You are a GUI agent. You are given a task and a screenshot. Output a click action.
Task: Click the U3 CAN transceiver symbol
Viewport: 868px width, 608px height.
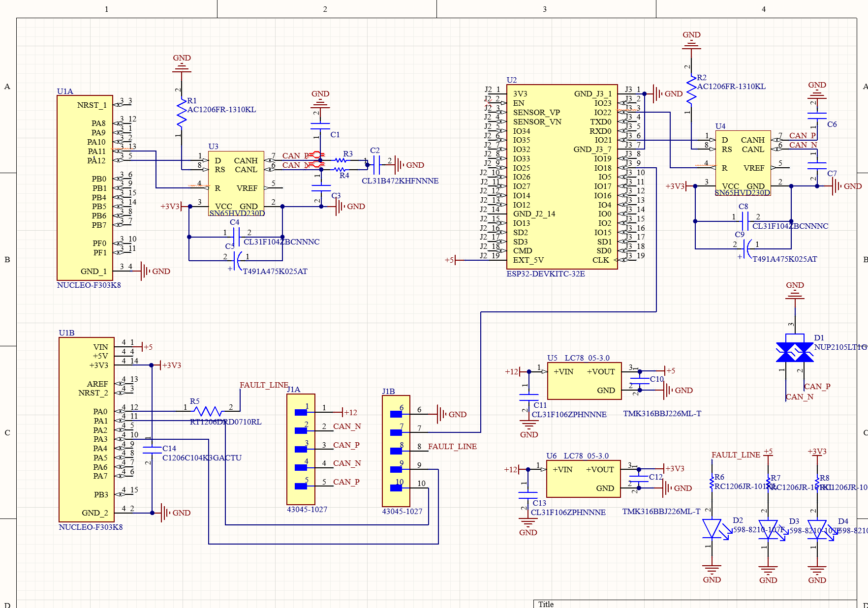point(236,183)
